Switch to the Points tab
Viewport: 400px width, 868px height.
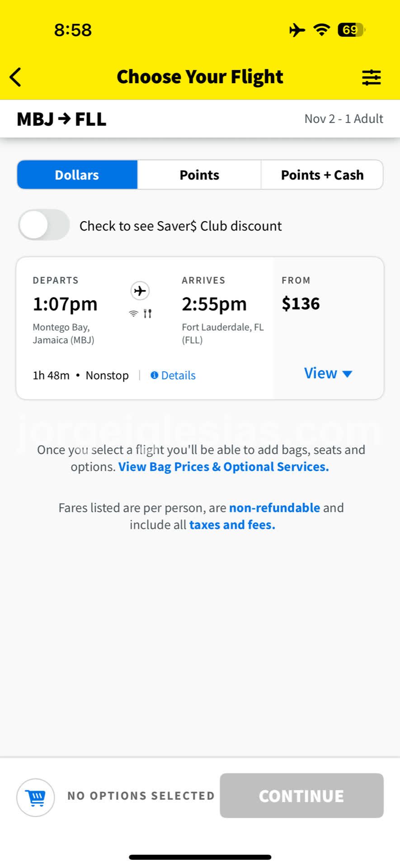click(199, 175)
